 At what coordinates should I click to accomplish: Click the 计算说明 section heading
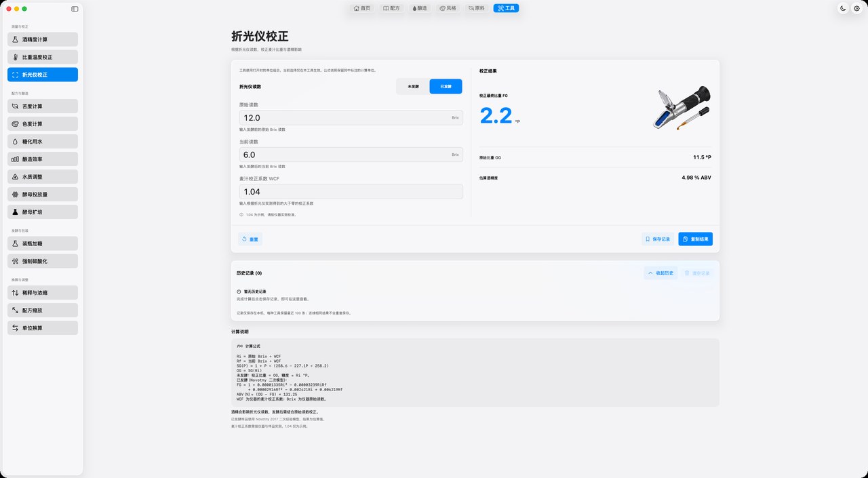coord(240,332)
